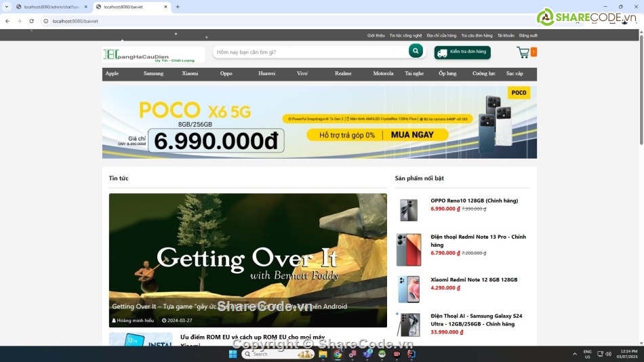Select Ốp lưng category

coord(447,73)
